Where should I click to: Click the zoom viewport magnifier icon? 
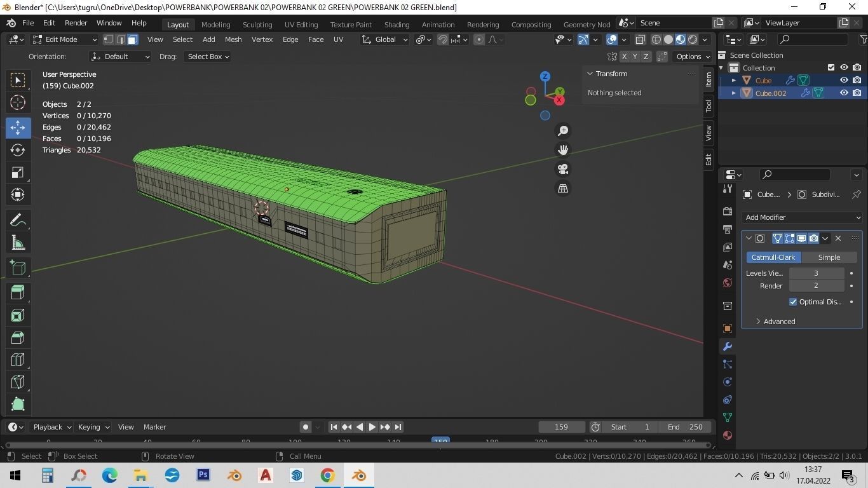click(x=563, y=131)
